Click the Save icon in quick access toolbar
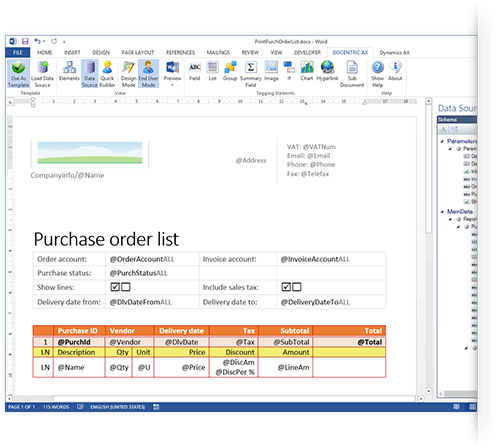 point(25,41)
